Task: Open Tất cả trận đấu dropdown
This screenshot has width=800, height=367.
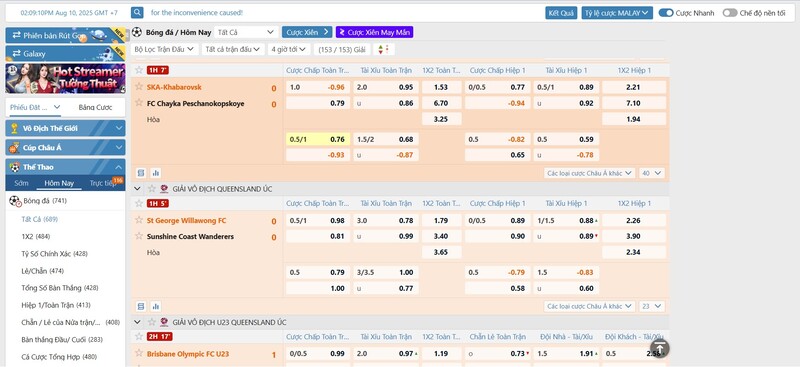Action: click(232, 49)
